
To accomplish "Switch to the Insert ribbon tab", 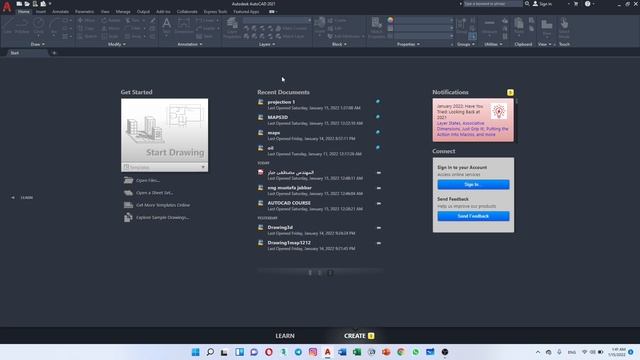I will click(x=41, y=12).
